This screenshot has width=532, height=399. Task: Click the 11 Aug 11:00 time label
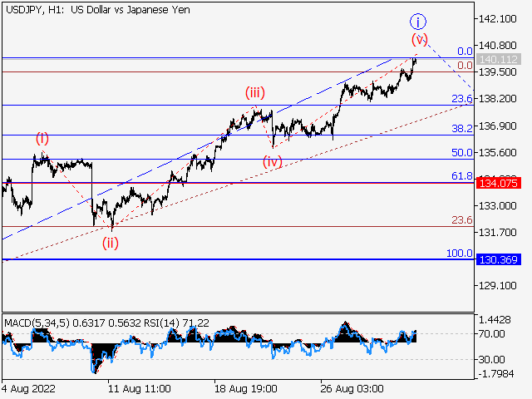pos(140,388)
